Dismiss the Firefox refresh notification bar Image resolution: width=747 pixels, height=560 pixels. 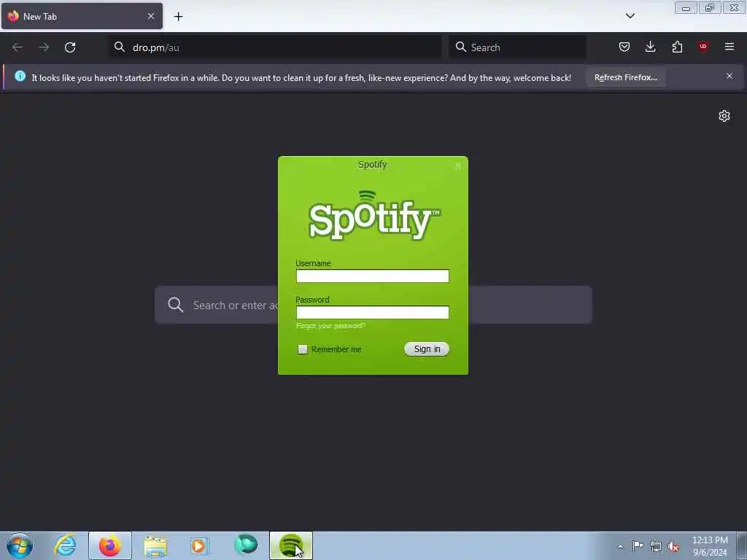point(729,76)
